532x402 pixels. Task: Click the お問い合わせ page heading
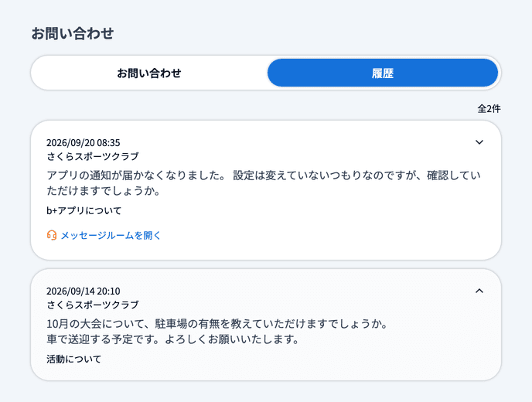tap(73, 33)
